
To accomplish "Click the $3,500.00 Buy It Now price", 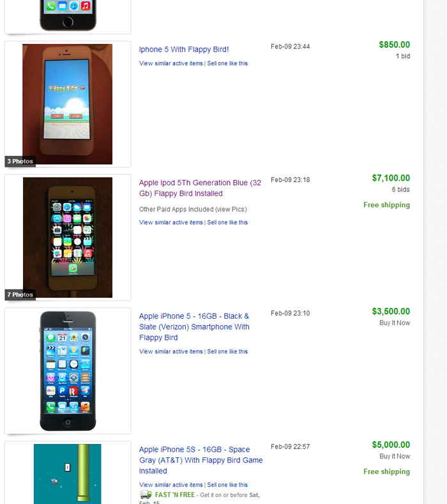I will (391, 312).
